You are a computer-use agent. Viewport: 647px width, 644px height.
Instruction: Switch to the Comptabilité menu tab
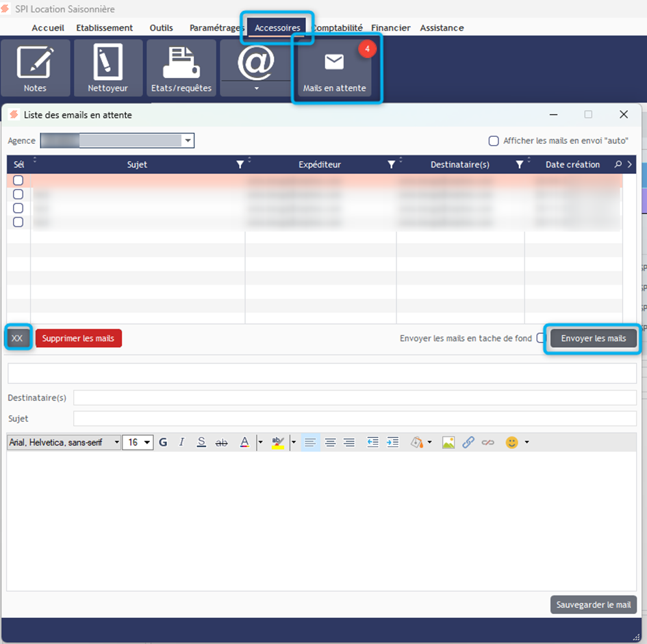point(338,28)
